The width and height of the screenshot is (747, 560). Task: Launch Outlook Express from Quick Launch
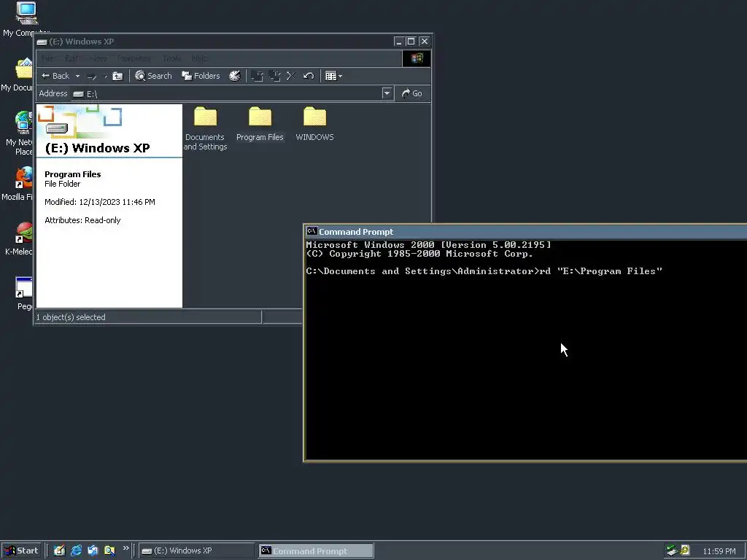93,551
